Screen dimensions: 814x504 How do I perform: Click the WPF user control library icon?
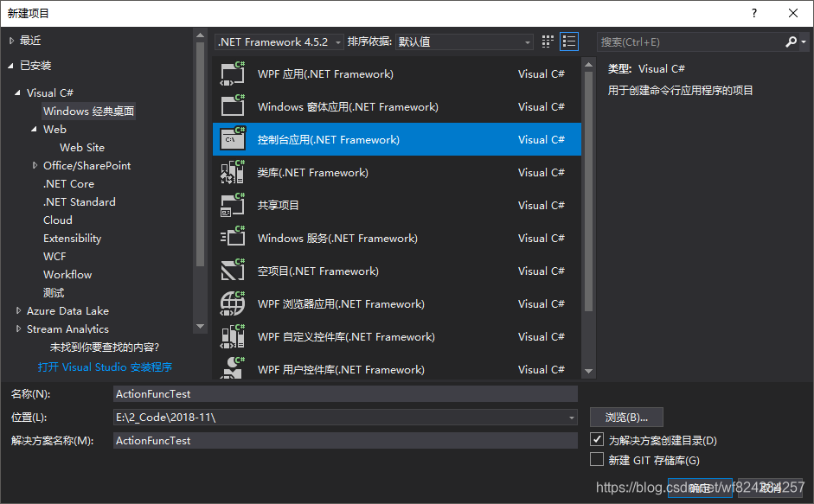pyautogui.click(x=232, y=367)
